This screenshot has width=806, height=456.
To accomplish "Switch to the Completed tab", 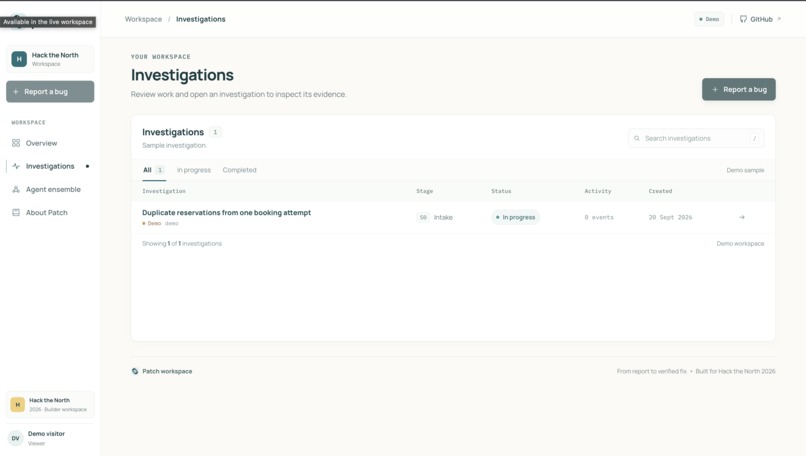I will tap(240, 170).
